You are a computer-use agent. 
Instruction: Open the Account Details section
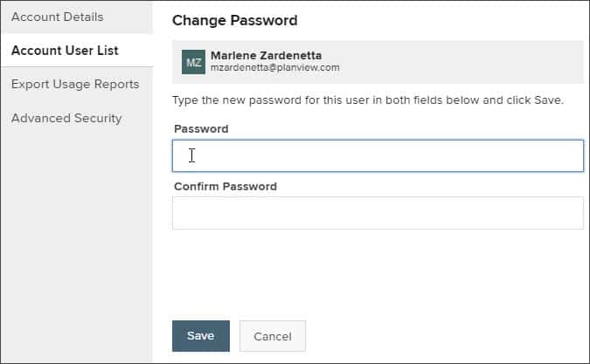click(57, 17)
